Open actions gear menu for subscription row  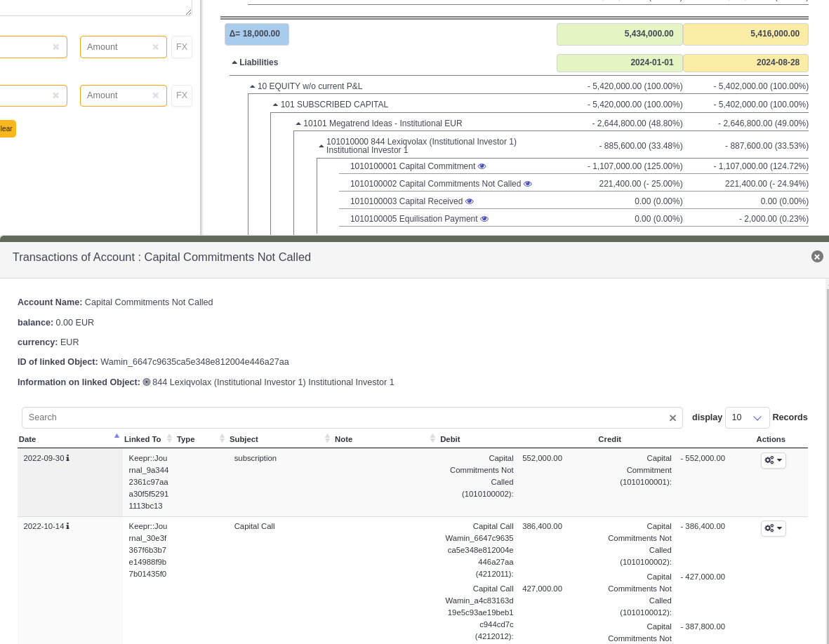point(773,460)
